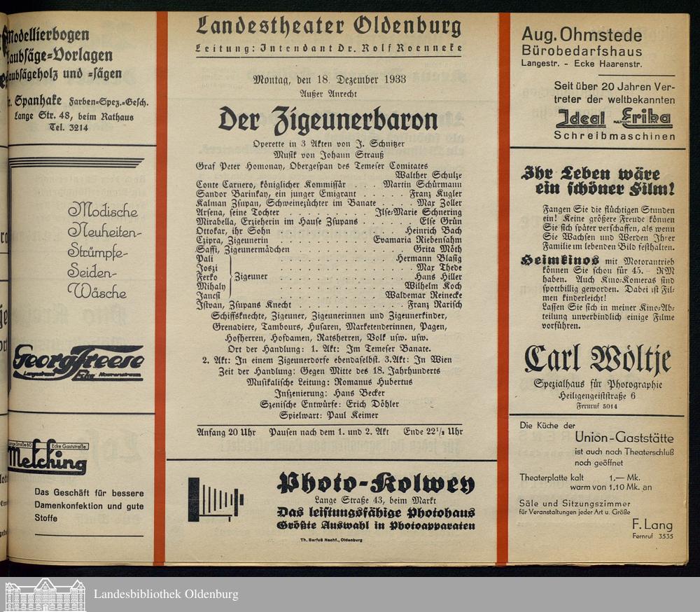Image resolution: width=700 pixels, height=612 pixels.
Task: Select the Ideal typewriter brand logo
Action: click(580, 118)
